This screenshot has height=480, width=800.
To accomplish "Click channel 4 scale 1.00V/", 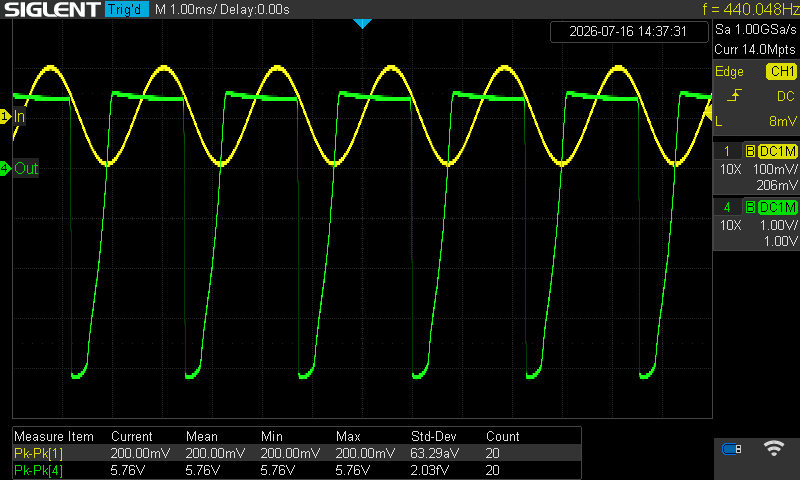I will pyautogui.click(x=778, y=225).
